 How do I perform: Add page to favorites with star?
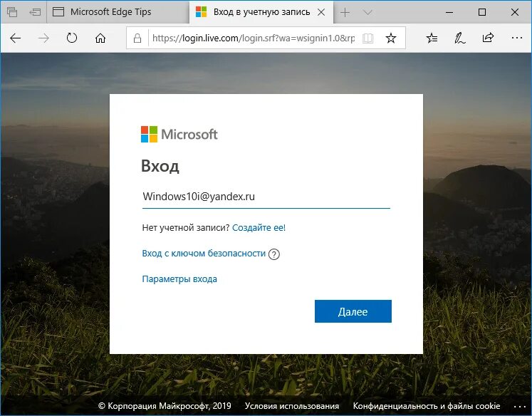[x=391, y=38]
